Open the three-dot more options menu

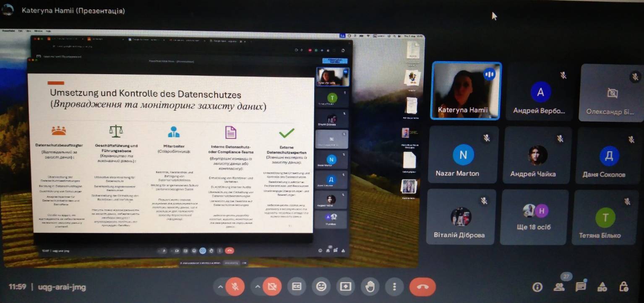tap(394, 287)
